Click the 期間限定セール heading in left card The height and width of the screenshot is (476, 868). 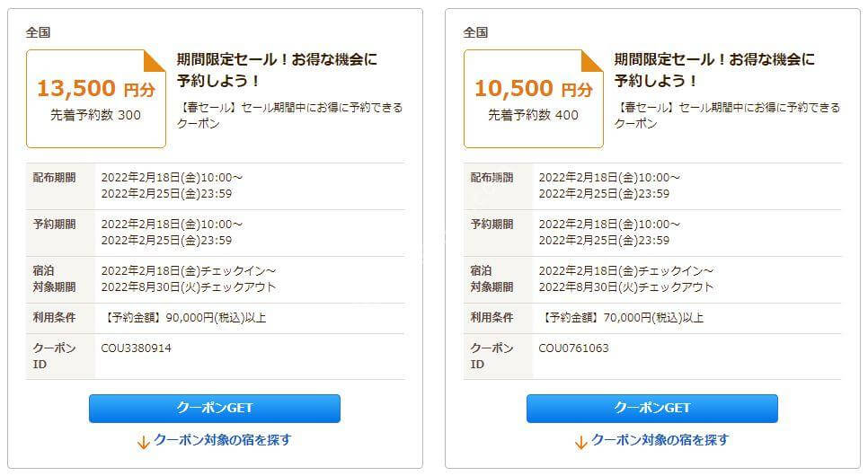coord(277,70)
